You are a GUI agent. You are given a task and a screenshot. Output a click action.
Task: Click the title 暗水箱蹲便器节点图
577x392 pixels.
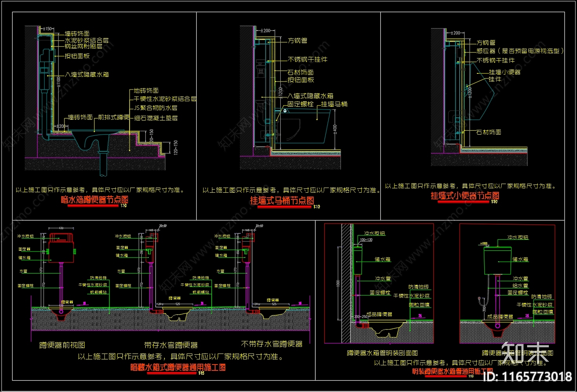click(95, 200)
